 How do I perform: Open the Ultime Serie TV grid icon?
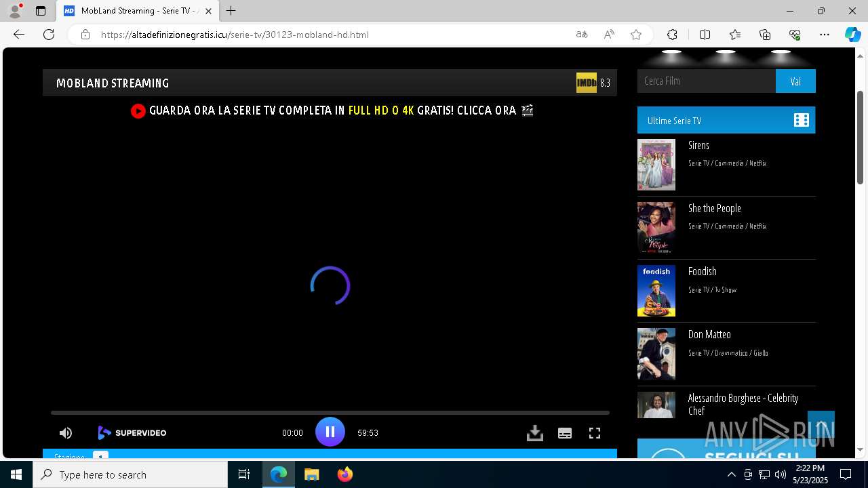[x=802, y=120]
